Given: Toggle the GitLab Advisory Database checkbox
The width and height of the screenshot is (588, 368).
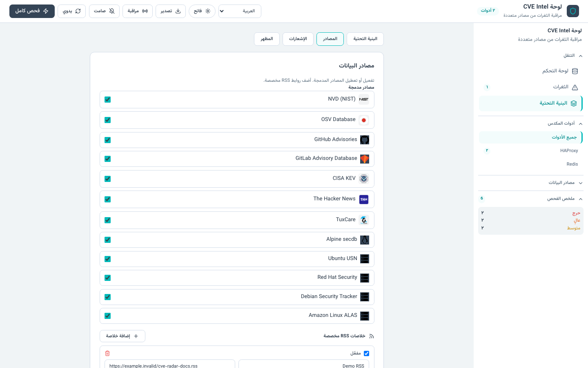Looking at the screenshot, I should coord(108,159).
